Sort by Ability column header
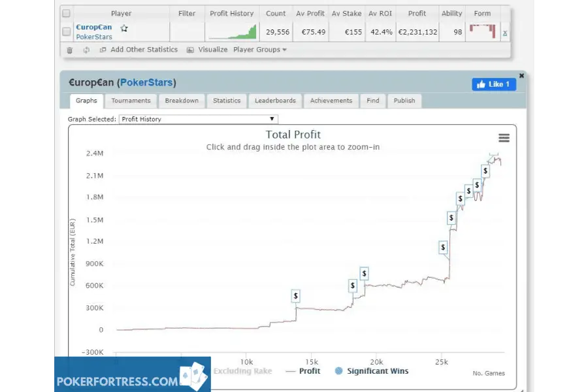 pyautogui.click(x=451, y=14)
